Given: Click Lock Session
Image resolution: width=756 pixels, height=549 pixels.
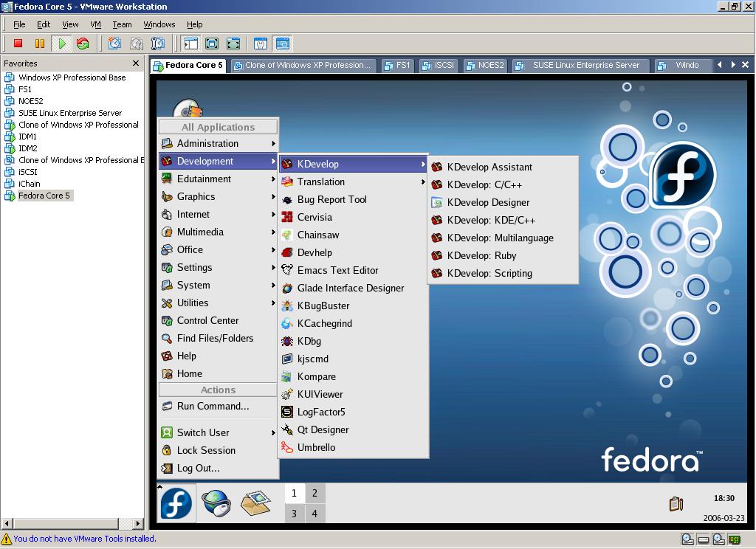Looking at the screenshot, I should click(x=219, y=450).
